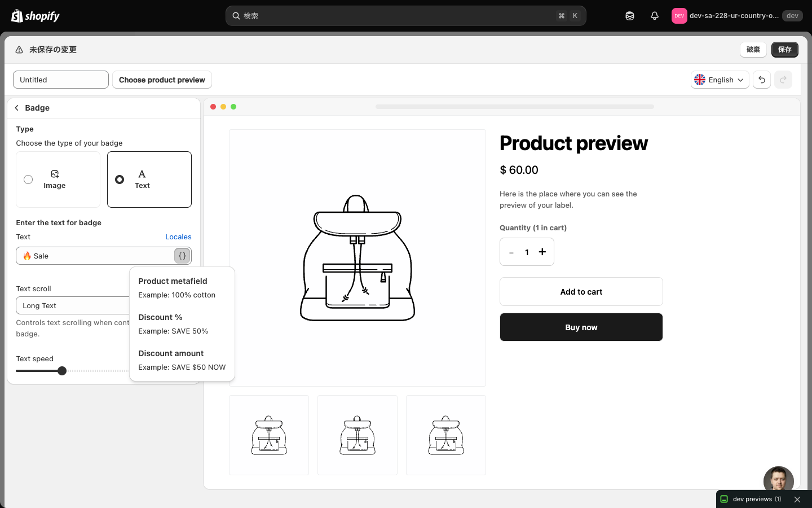The image size is (812, 508).
Task: Click Choose product preview button
Action: [x=162, y=80]
